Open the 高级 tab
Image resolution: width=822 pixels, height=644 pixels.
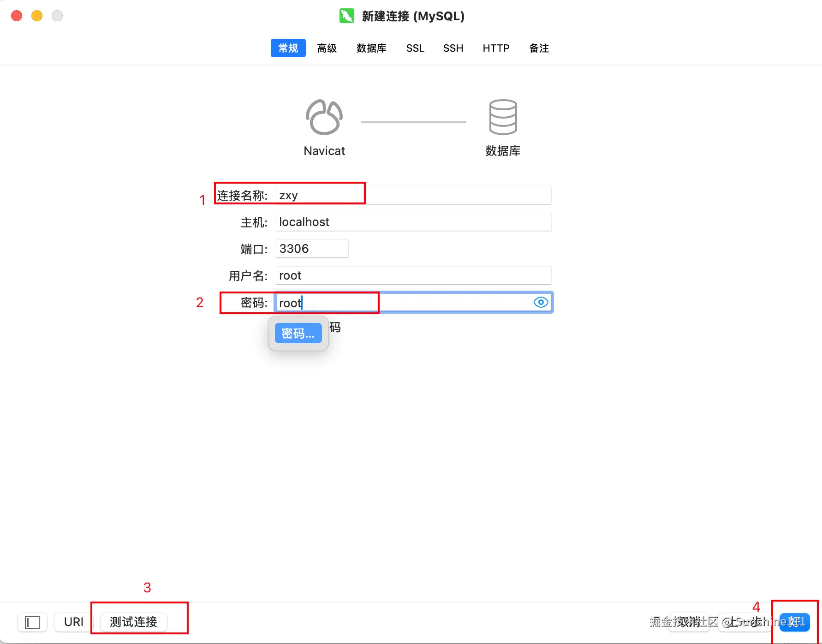click(327, 48)
